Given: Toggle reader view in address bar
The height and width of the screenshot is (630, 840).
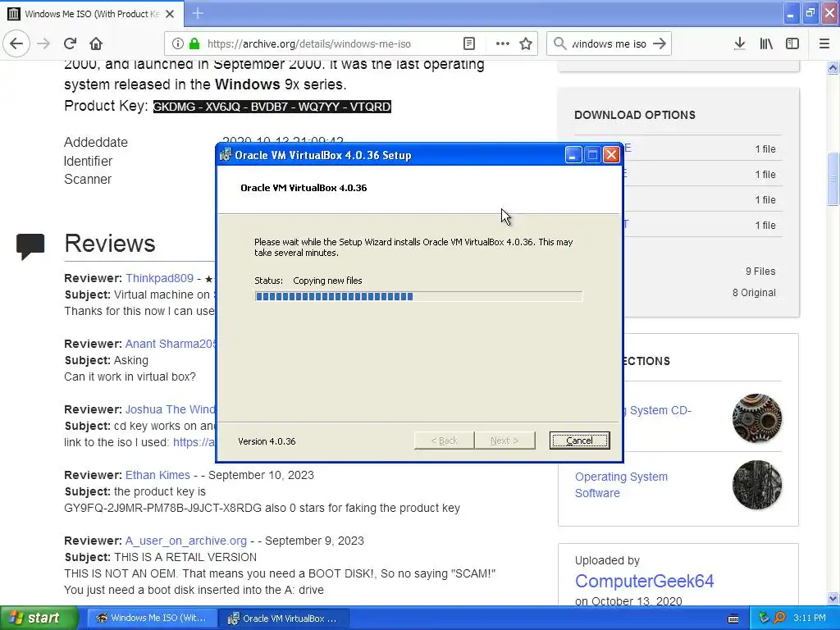Looking at the screenshot, I should pos(469,44).
